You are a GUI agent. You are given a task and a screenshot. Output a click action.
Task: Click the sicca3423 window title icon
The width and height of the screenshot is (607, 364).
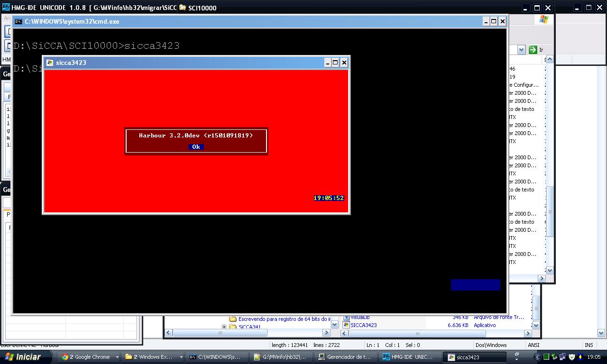pos(50,63)
